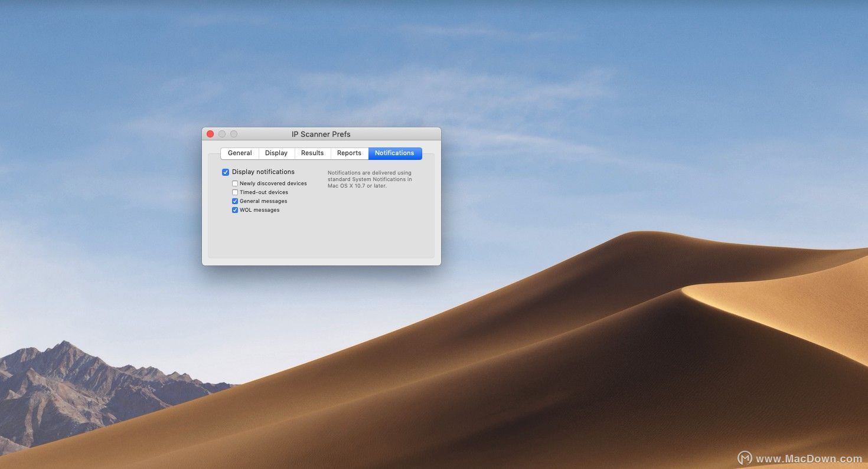Minimize the IP Scanner Prefs window

pos(222,134)
